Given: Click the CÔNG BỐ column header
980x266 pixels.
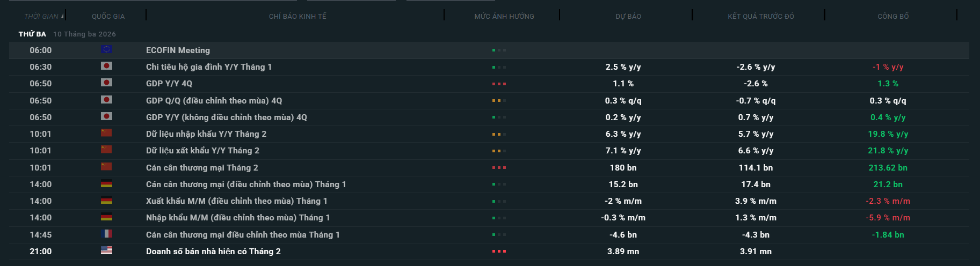Looking at the screenshot, I should [893, 17].
